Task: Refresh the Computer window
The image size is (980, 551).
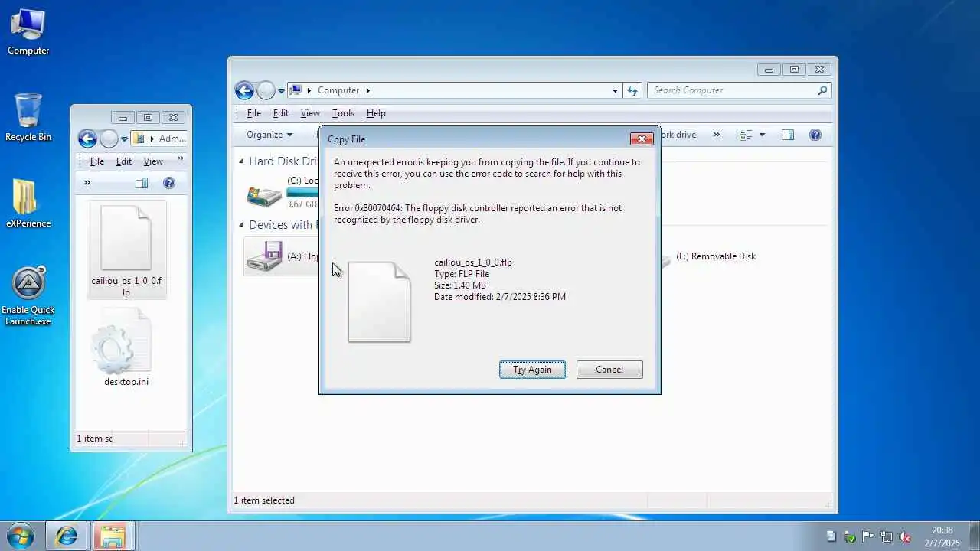Action: (x=632, y=90)
